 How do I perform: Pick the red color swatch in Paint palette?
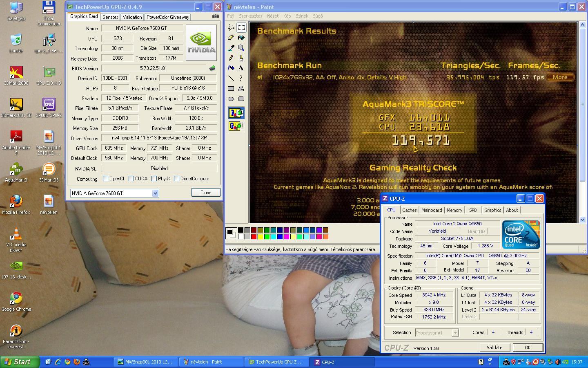coord(254,237)
